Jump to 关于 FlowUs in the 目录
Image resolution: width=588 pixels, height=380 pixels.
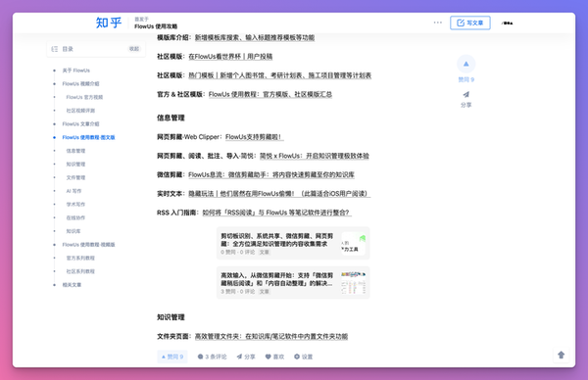(76, 71)
